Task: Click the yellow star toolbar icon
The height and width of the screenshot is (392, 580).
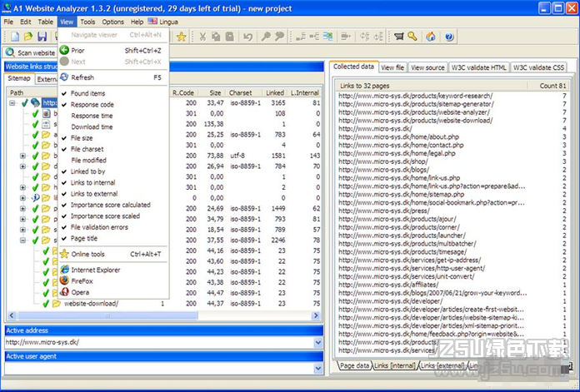Action: pyautogui.click(x=181, y=37)
